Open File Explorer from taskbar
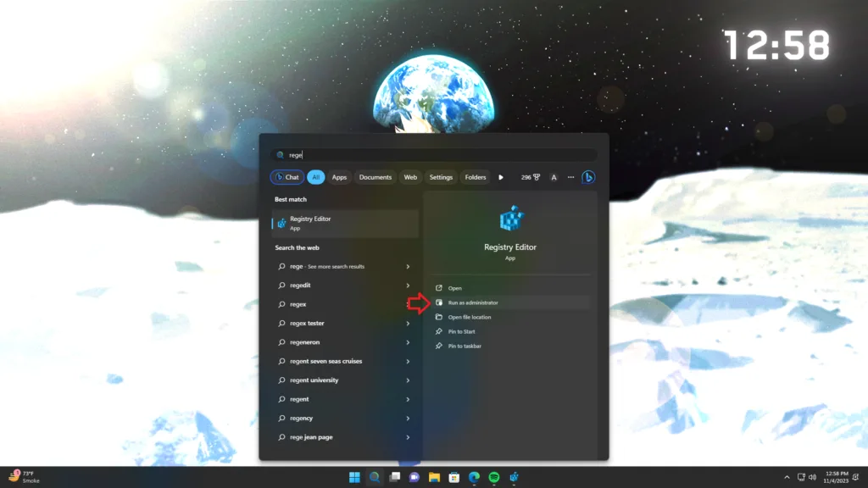Image resolution: width=868 pixels, height=488 pixels. point(434,477)
